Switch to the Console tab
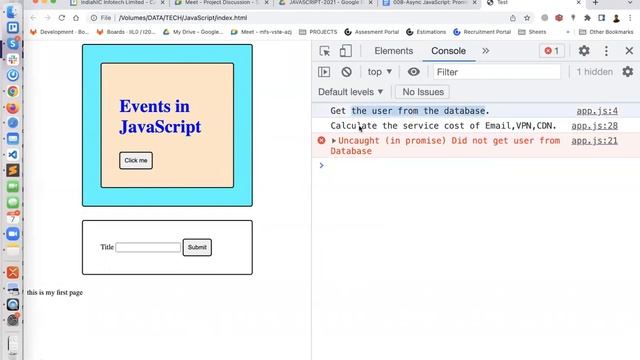Screen dimensions: 640x360 448,51
